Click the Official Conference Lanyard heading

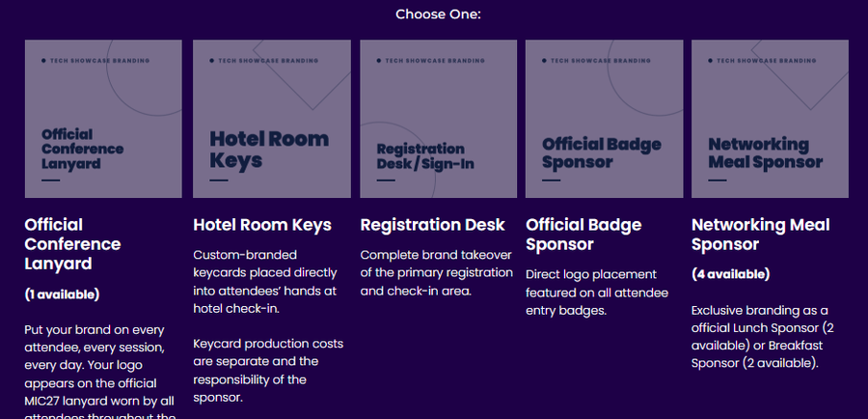point(72,244)
